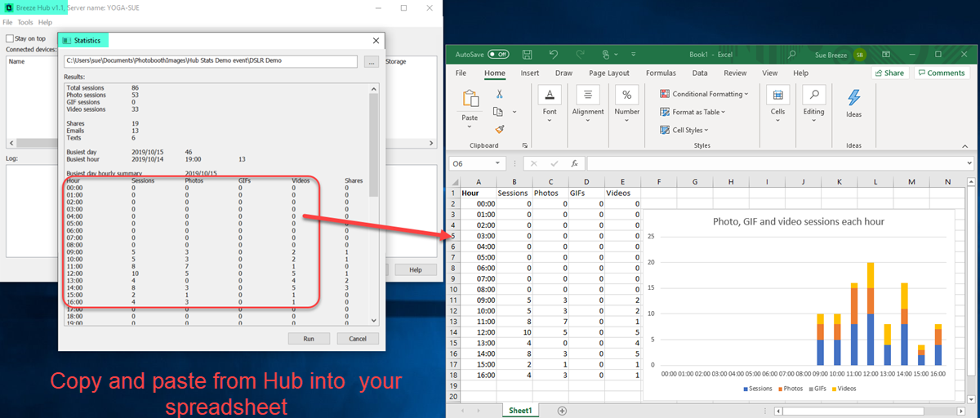The height and width of the screenshot is (418, 980).
Task: Click the Paste clipboard icon
Action: [x=470, y=100]
